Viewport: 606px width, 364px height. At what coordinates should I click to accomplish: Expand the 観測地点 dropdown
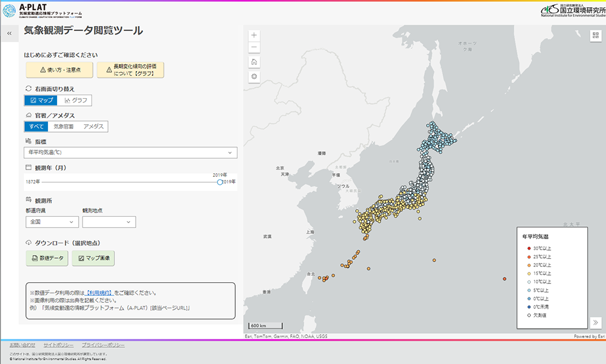pos(109,222)
